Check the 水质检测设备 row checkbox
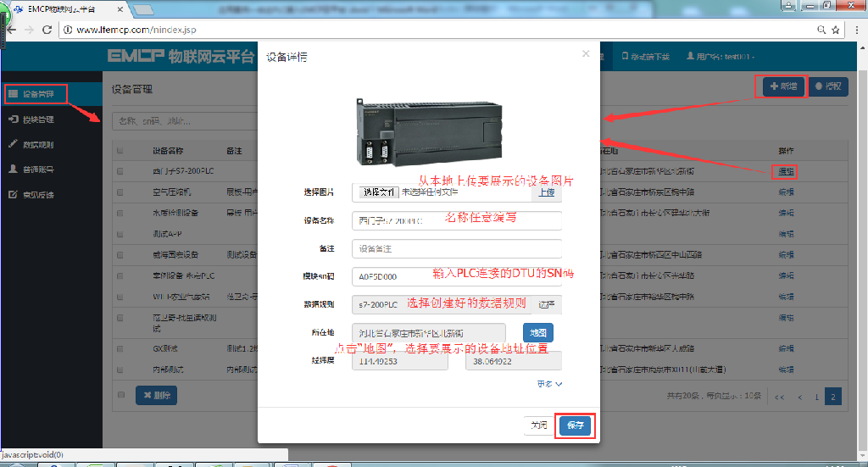 click(x=120, y=213)
